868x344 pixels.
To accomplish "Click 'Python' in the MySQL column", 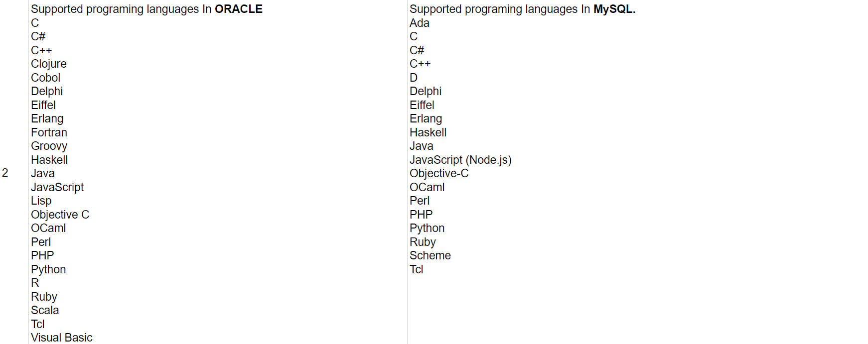I will click(427, 229).
